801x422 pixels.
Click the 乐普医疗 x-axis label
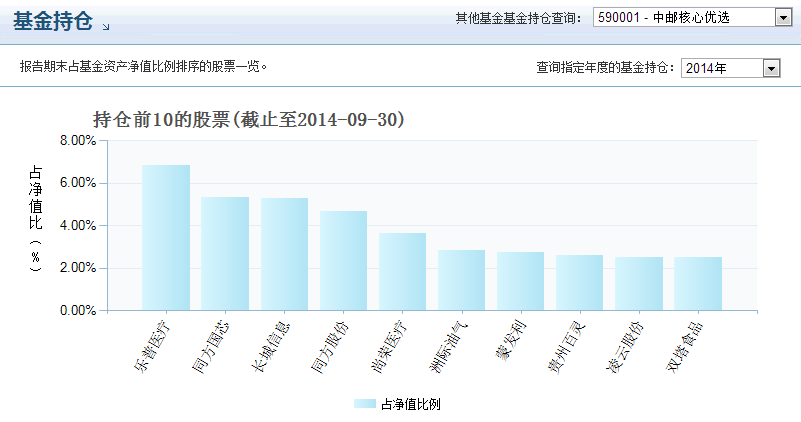pyautogui.click(x=150, y=345)
